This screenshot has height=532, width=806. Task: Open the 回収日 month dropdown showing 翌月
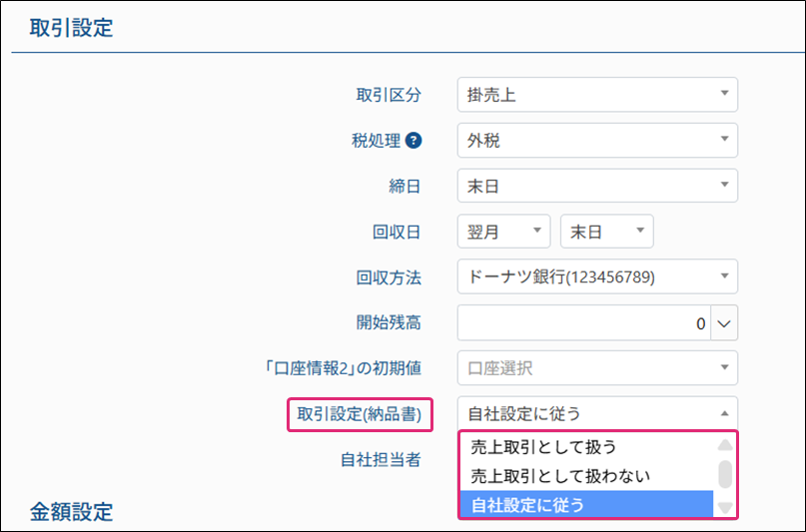pos(504,231)
